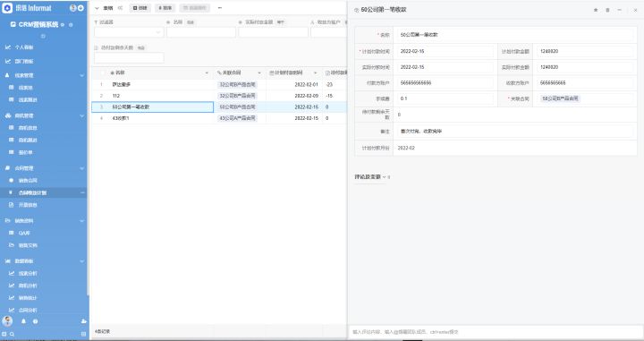Click the help question-mark icon
This screenshot has height=341, width=644.
tap(35, 321)
